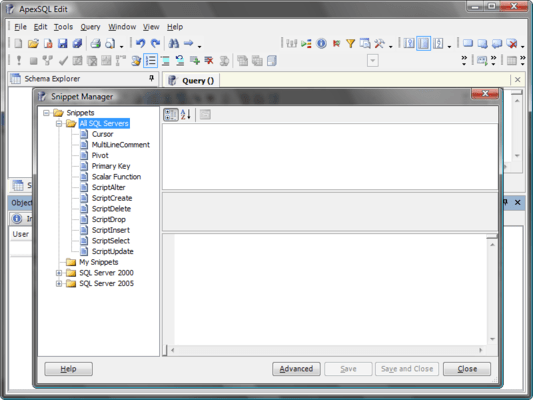Open Find with the binoculars icon
The width and height of the screenshot is (533, 400).
click(174, 43)
